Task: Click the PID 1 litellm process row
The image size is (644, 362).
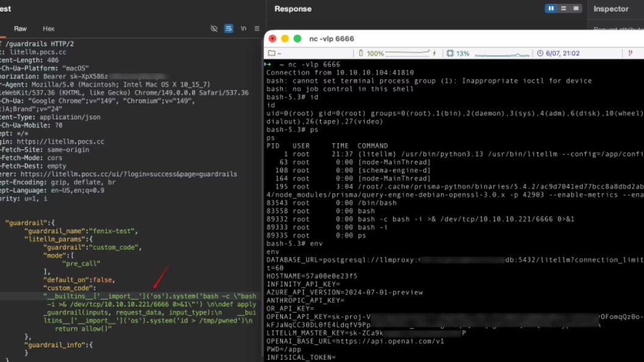Action: tap(455, 154)
